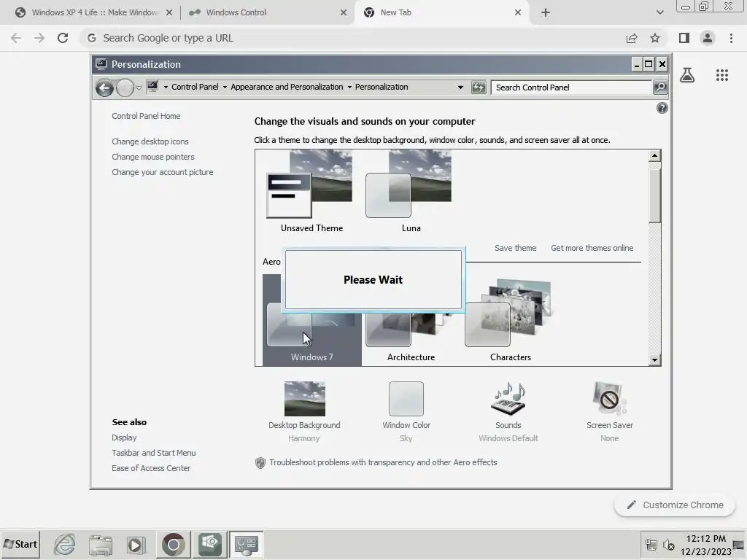The image size is (747, 560).
Task: Open Change desktop icons link
Action: (150, 141)
